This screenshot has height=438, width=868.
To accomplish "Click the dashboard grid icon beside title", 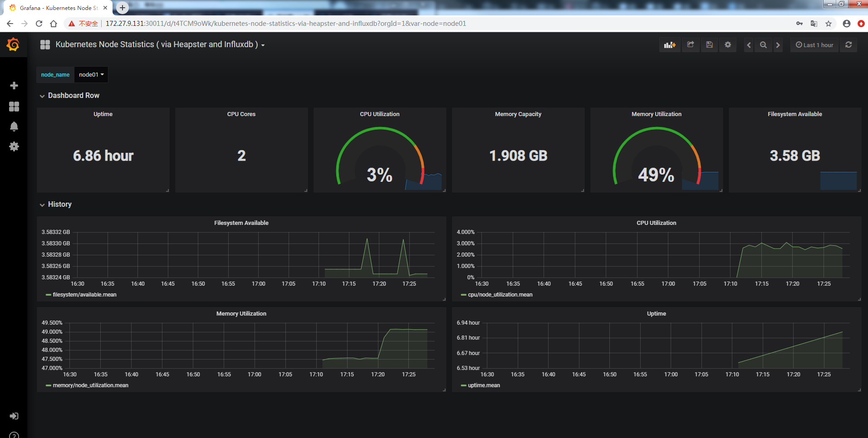I will point(45,44).
